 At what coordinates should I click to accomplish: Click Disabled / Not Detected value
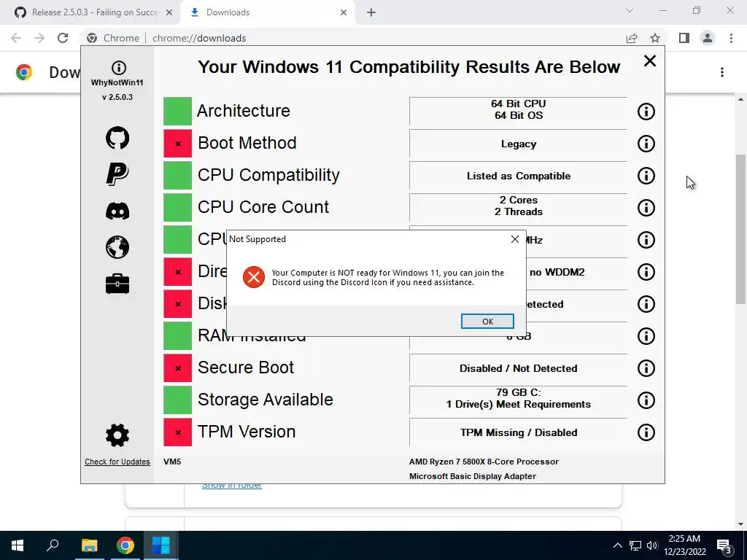(x=519, y=368)
